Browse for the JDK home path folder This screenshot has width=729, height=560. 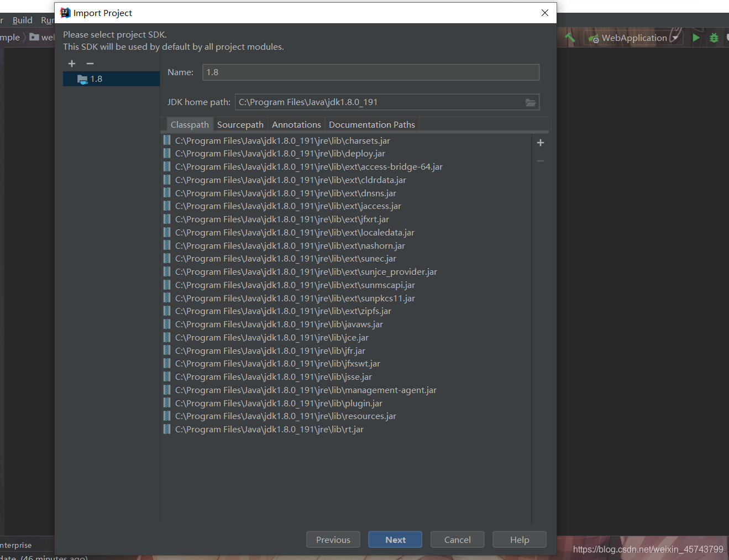pyautogui.click(x=531, y=102)
